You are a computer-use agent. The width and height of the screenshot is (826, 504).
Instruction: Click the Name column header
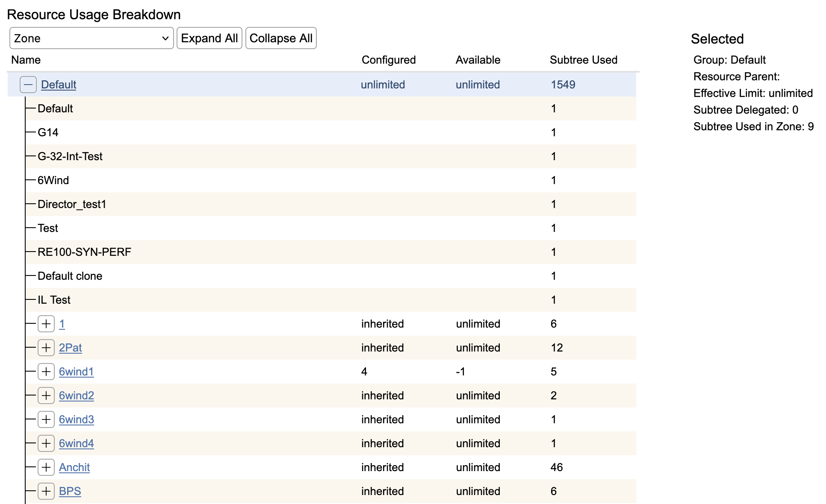click(26, 60)
